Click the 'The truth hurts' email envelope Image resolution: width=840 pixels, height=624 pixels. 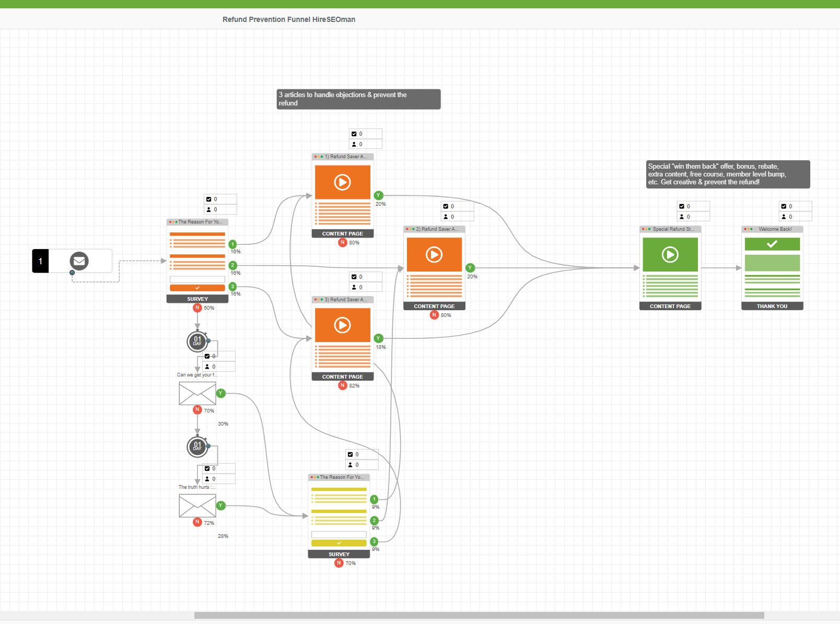[197, 505]
